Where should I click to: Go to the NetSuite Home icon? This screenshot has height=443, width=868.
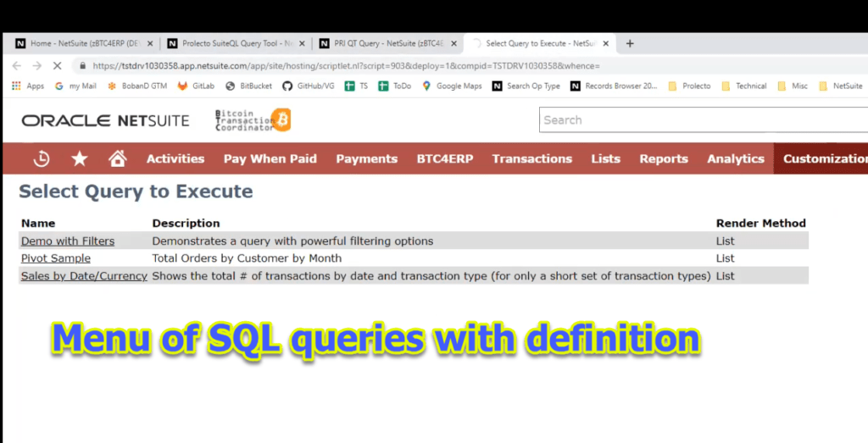(x=117, y=158)
